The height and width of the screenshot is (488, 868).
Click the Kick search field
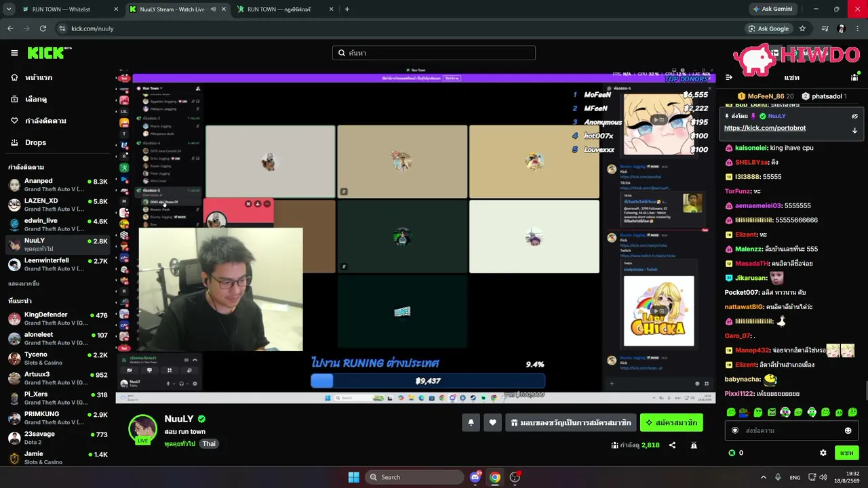(434, 53)
